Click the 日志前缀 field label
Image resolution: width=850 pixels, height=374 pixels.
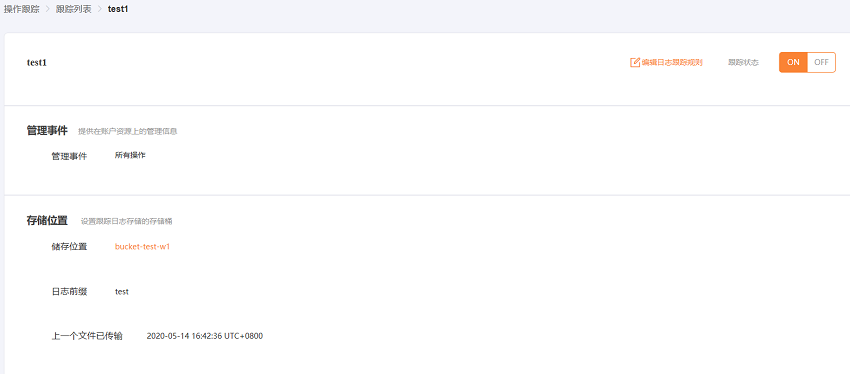pos(69,292)
